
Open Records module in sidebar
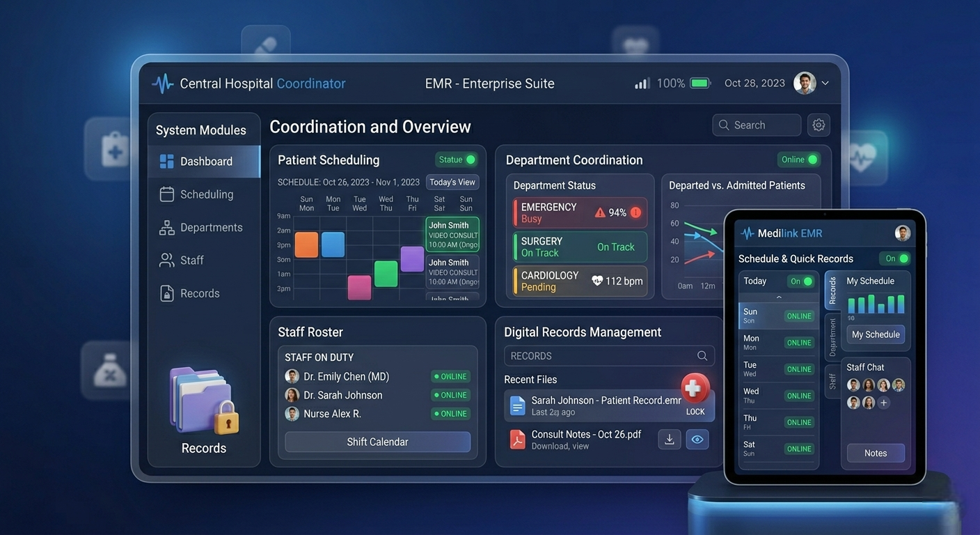click(204, 293)
